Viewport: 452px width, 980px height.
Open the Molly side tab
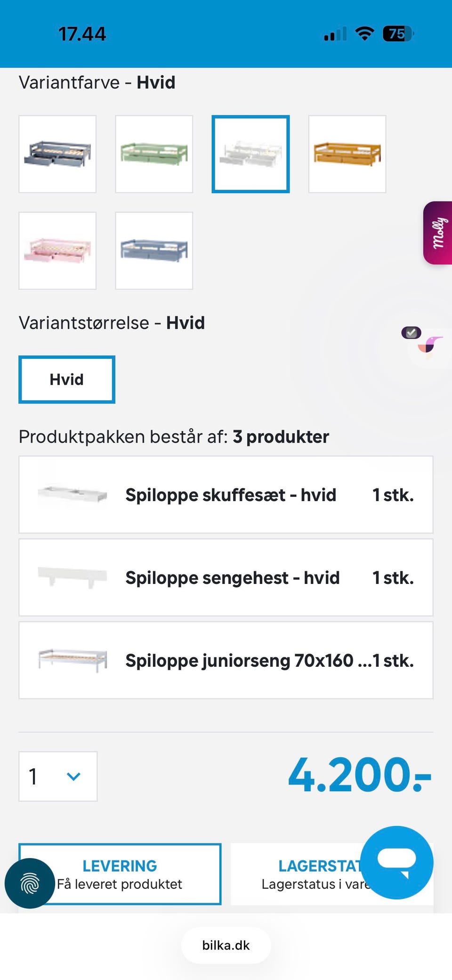[438, 233]
